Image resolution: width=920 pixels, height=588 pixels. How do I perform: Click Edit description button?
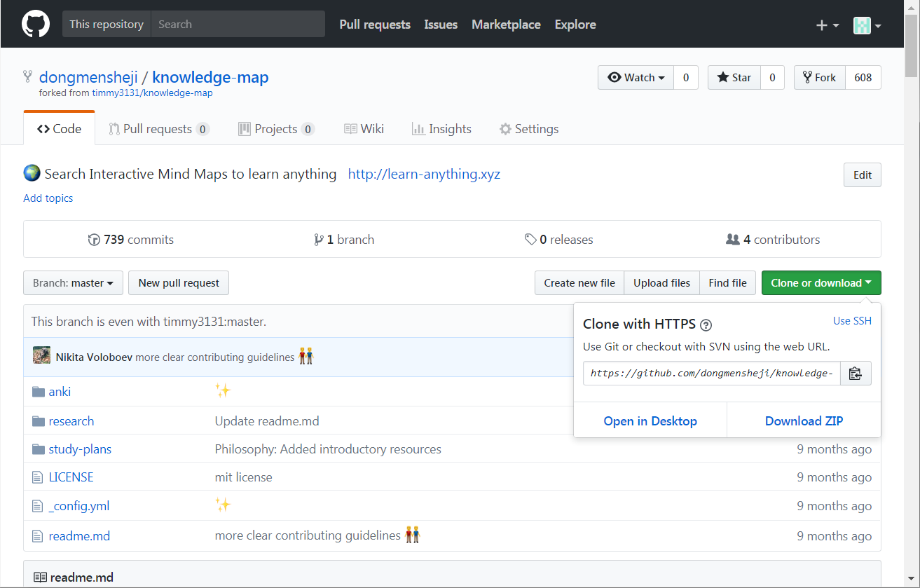click(x=862, y=175)
